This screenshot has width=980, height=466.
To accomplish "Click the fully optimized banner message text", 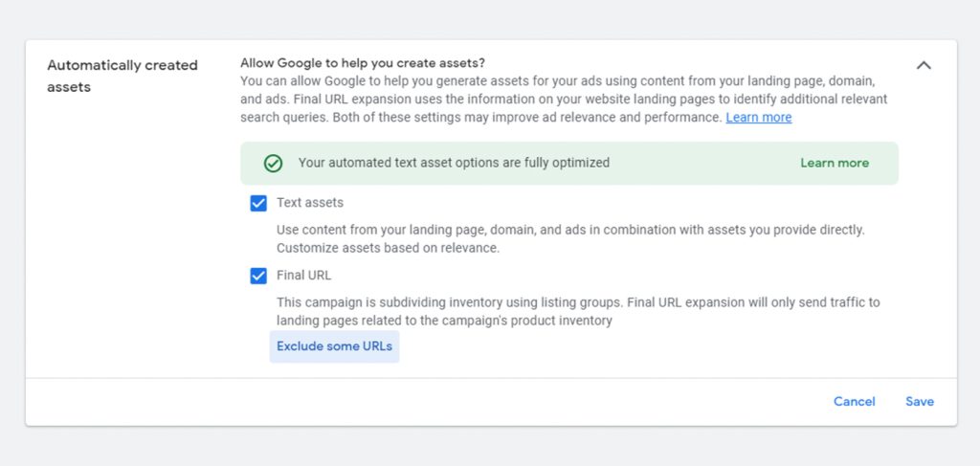I will coord(454,163).
